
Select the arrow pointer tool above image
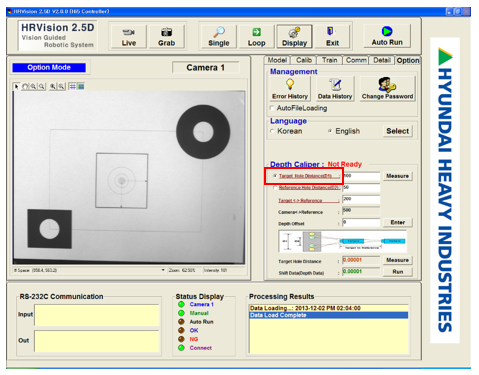point(17,87)
